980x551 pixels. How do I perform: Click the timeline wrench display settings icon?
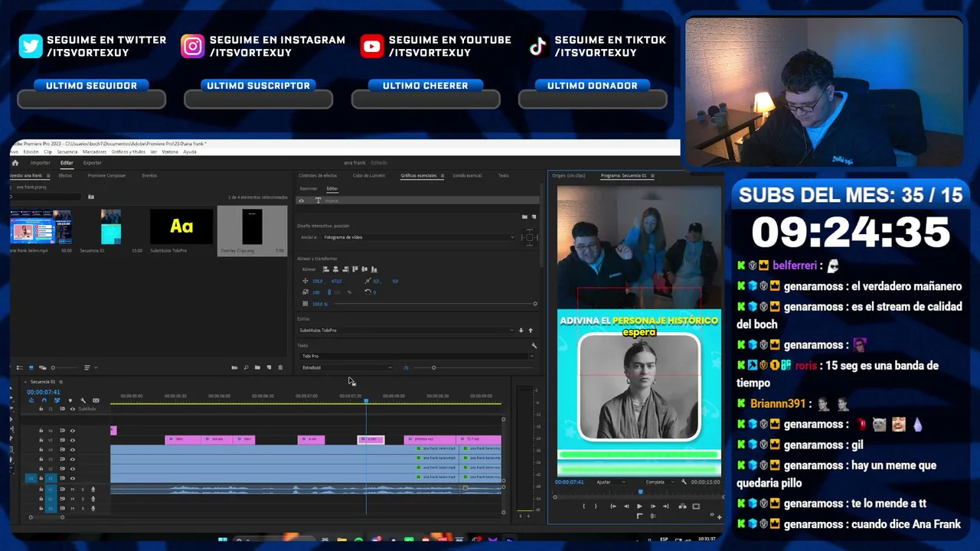(83, 400)
